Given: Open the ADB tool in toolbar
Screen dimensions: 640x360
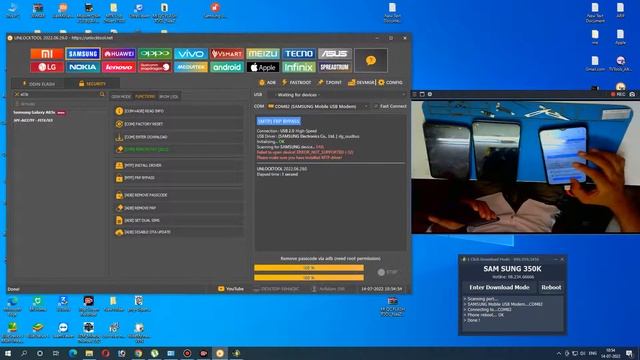Looking at the screenshot, I should pos(267,82).
